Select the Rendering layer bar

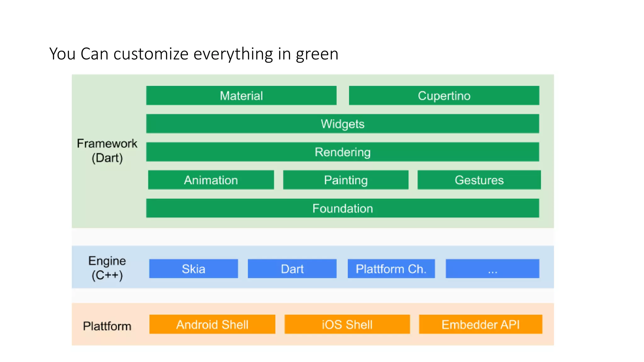(x=342, y=152)
